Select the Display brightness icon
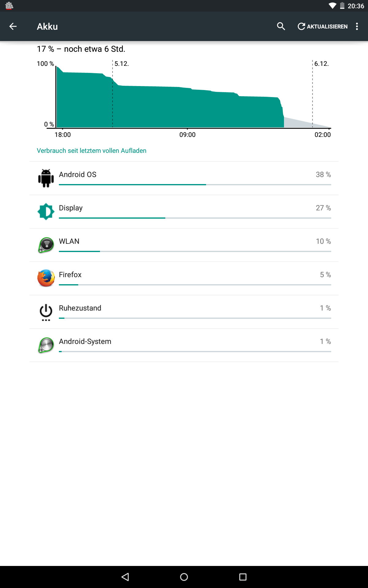The image size is (368, 588). (45, 211)
